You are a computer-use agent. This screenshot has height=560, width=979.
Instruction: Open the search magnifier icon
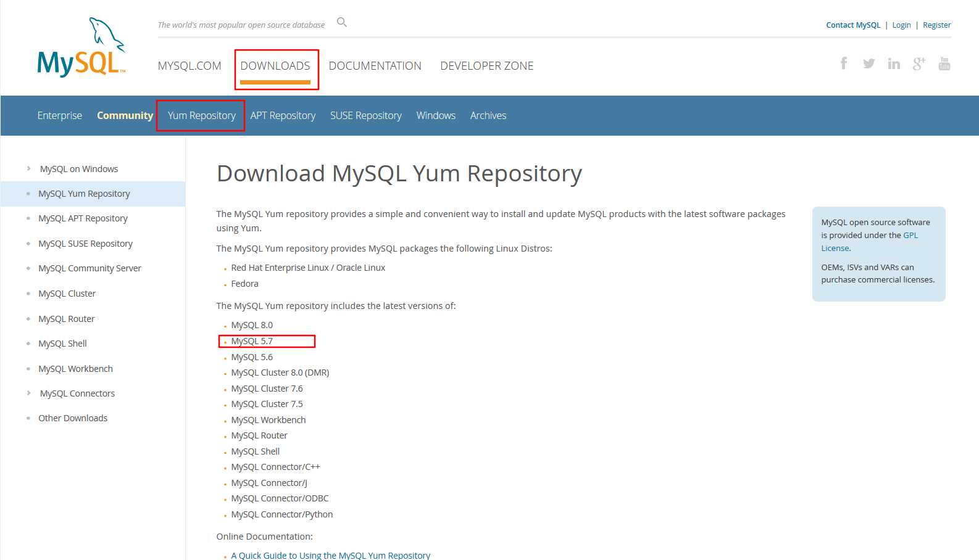[341, 22]
